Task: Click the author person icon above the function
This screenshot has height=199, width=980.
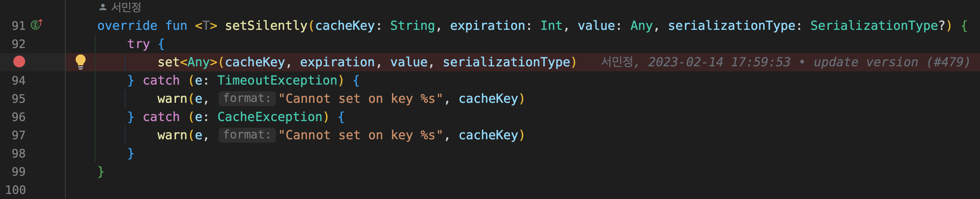Action: click(103, 7)
